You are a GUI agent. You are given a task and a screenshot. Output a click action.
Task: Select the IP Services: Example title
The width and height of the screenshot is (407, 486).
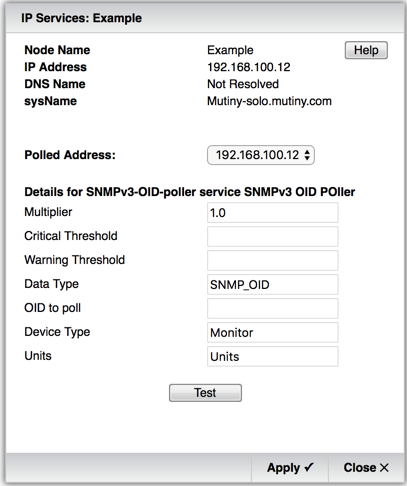click(x=81, y=18)
